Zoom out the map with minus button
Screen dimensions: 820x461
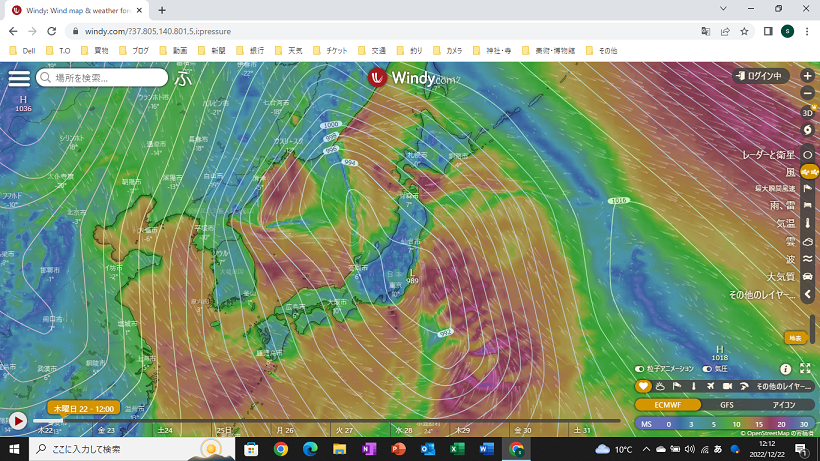pos(807,94)
